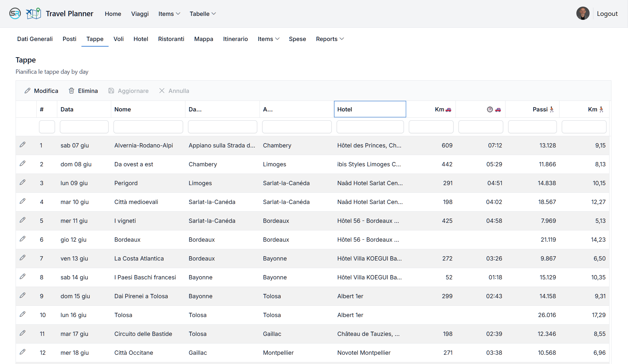The image size is (628, 364).
Task: Open the Mappa tab
Action: 204,39
